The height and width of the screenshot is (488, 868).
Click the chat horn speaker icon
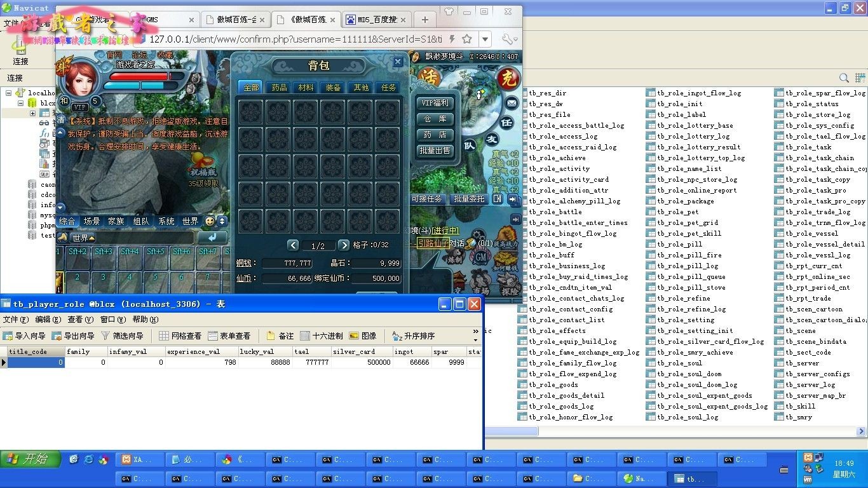coord(62,238)
